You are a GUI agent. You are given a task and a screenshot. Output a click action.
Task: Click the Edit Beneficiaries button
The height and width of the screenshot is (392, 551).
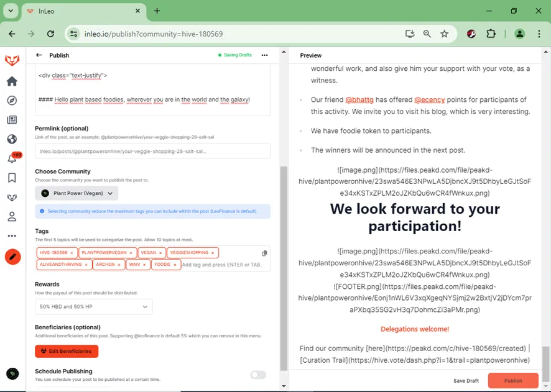[x=67, y=351]
